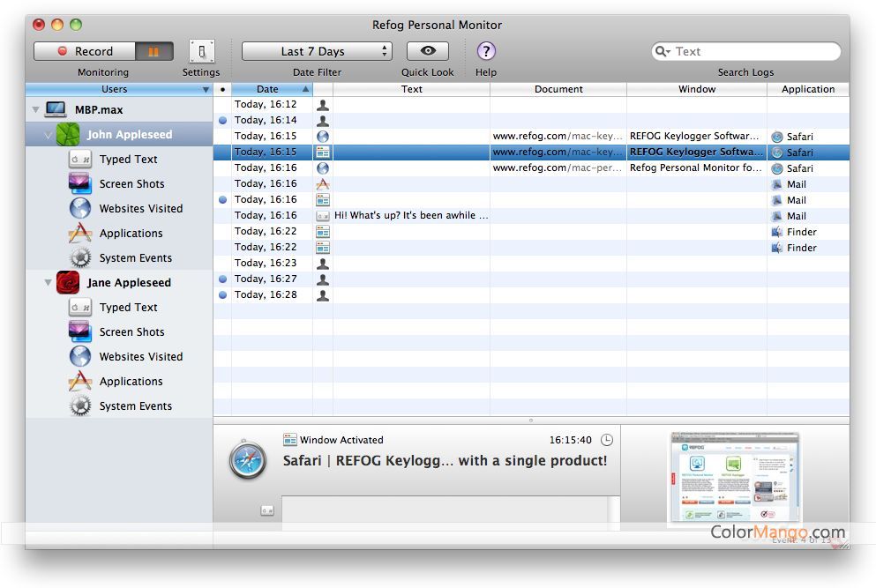Open Jane's Typed Text log
Screen dimensions: 876x588
pos(128,307)
